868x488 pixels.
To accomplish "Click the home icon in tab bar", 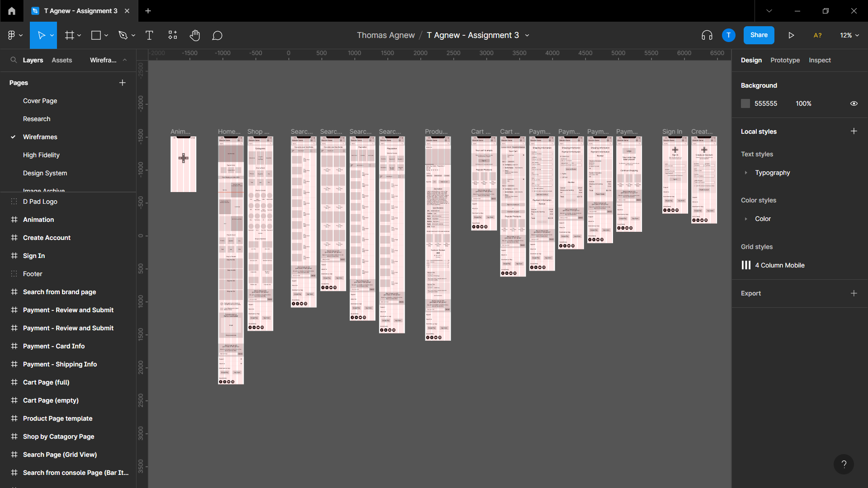I will [x=12, y=11].
